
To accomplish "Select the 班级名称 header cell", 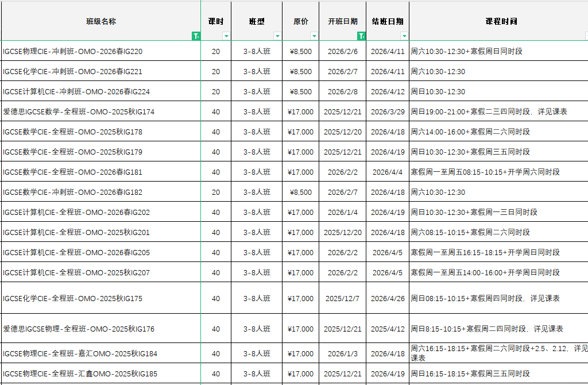I will point(101,21).
